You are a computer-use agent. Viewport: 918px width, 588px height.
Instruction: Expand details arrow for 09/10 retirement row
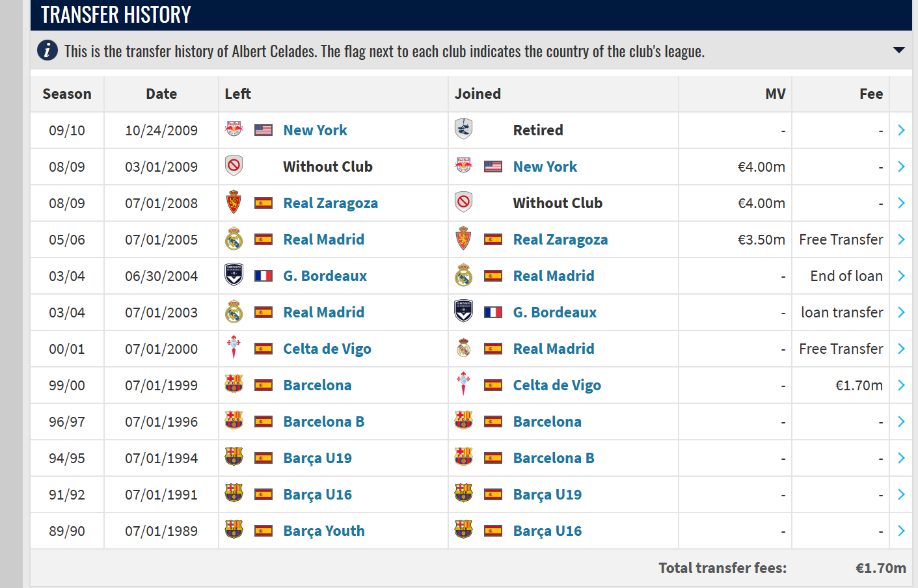pyautogui.click(x=901, y=130)
